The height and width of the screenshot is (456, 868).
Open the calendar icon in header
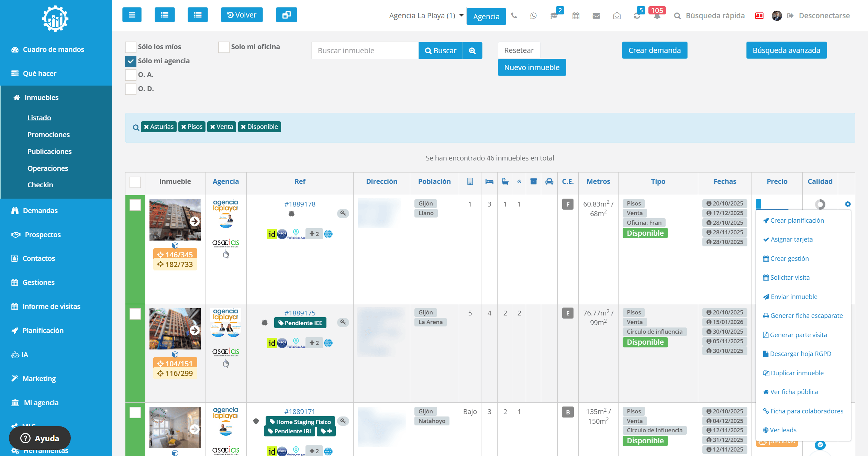[576, 15]
